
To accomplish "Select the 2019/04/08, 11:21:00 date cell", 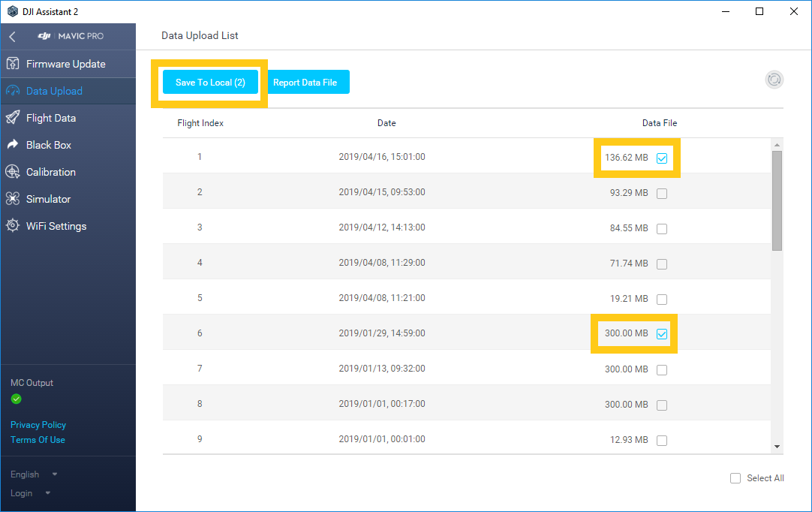I will tap(382, 297).
